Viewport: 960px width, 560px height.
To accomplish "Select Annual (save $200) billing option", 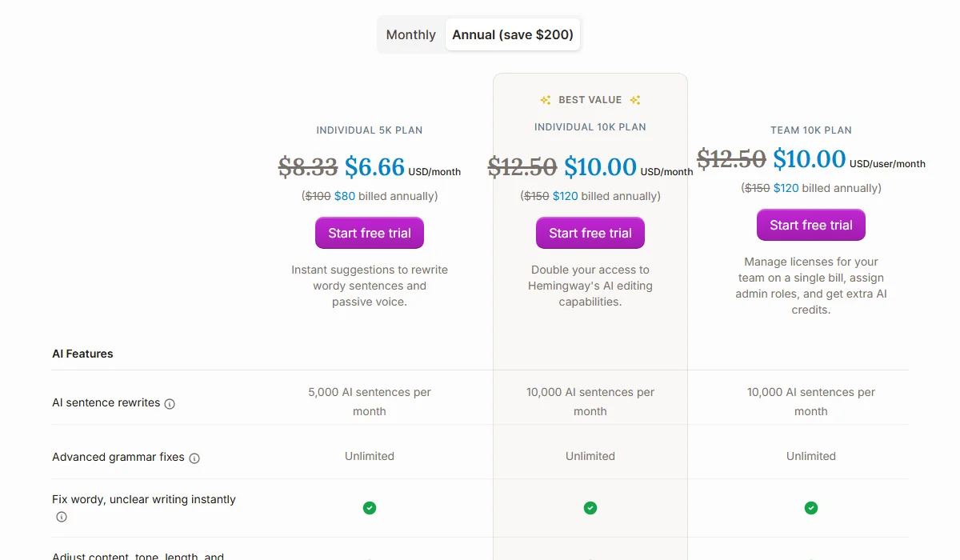I will coord(512,34).
